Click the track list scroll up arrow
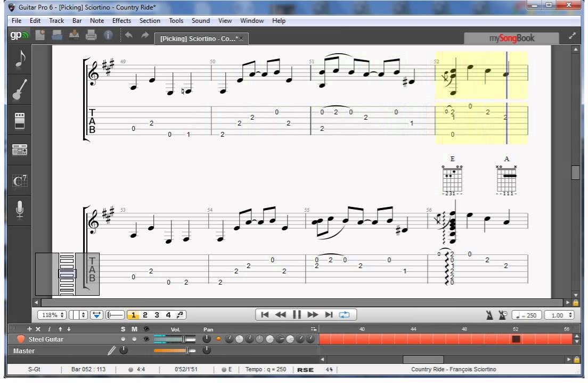Image resolution: width=588 pixels, height=383 pixels. pos(576,337)
